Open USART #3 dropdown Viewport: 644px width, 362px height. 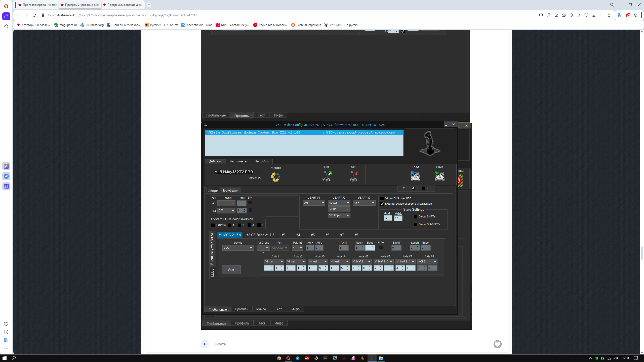click(364, 203)
